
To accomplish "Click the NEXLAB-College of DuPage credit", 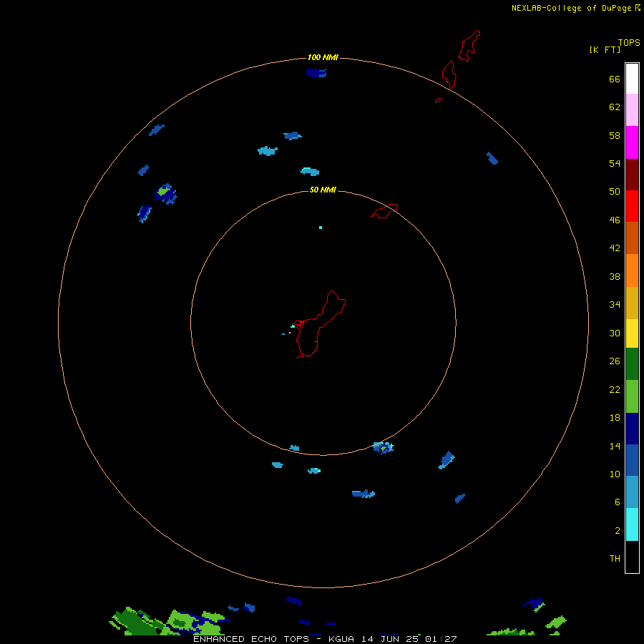I will coord(575,8).
